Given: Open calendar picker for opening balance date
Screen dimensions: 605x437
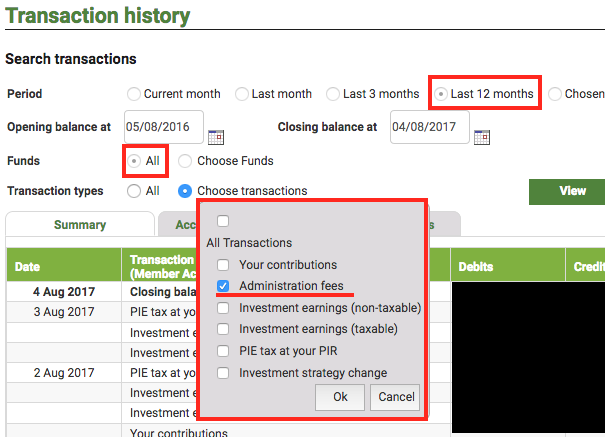Looking at the screenshot, I should (215, 137).
